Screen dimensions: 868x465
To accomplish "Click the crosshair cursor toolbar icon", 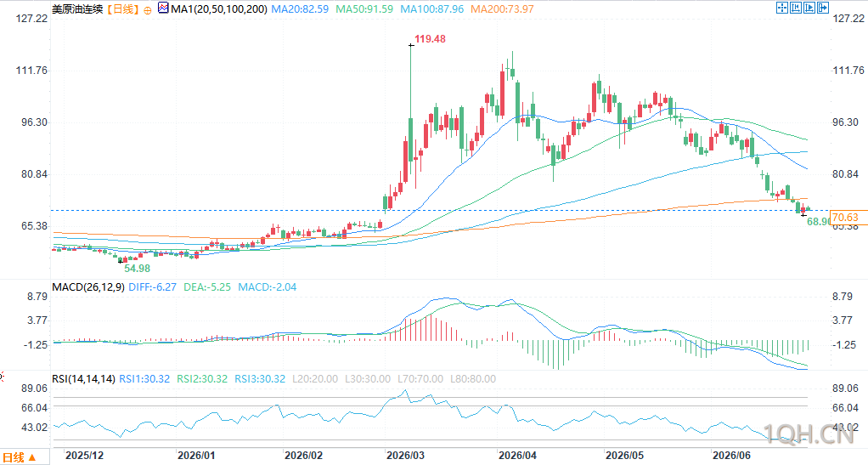I will [781, 8].
